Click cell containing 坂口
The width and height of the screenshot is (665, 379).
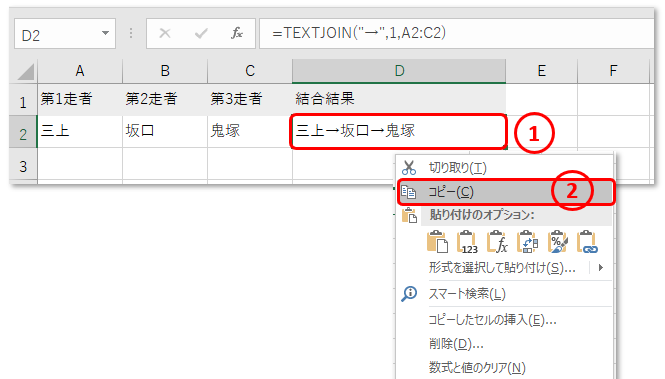[x=165, y=131]
